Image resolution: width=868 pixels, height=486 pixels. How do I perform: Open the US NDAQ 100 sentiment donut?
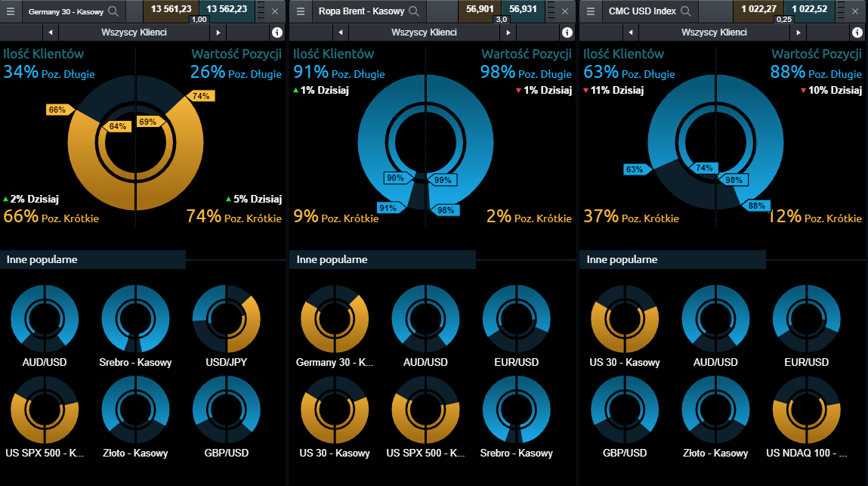pyautogui.click(x=806, y=410)
